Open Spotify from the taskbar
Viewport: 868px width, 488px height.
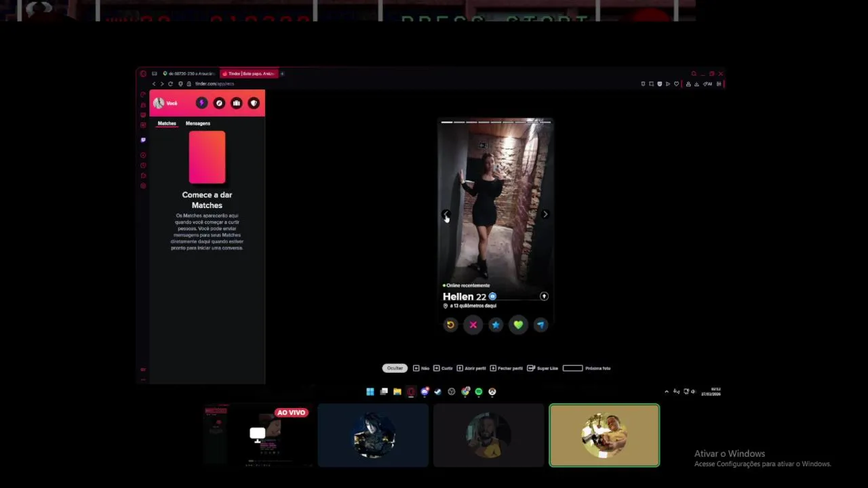479,392
